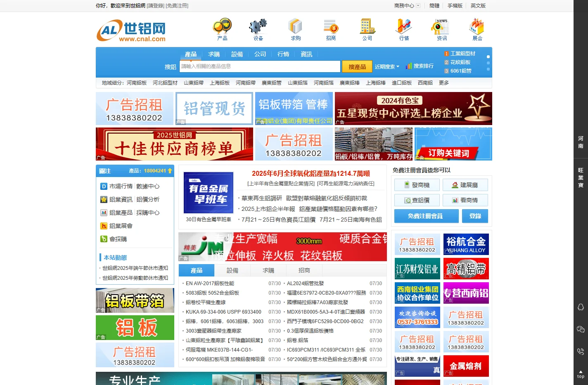Open headline 2025年6月全球氧化鋁產量
The width and height of the screenshot is (588, 385).
311,174
